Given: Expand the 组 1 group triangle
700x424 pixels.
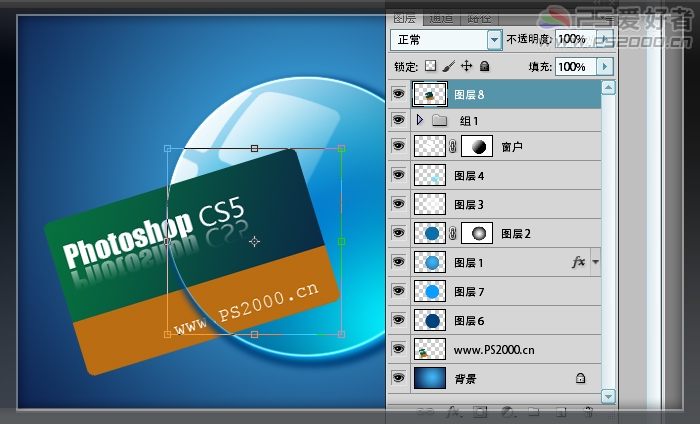Looking at the screenshot, I should 420,120.
